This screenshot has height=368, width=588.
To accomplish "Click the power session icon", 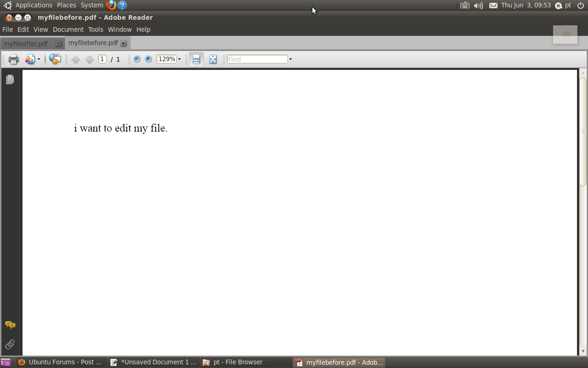I will tap(580, 6).
